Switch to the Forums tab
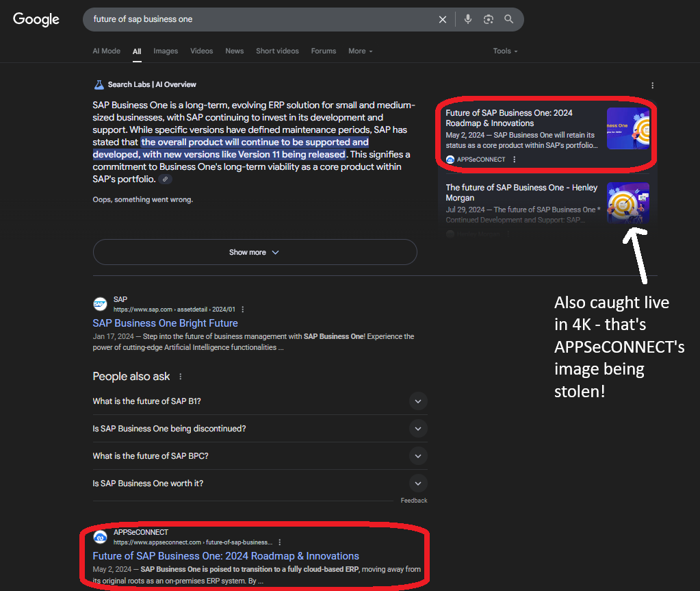Screen dimensions: 700x591 (324, 51)
